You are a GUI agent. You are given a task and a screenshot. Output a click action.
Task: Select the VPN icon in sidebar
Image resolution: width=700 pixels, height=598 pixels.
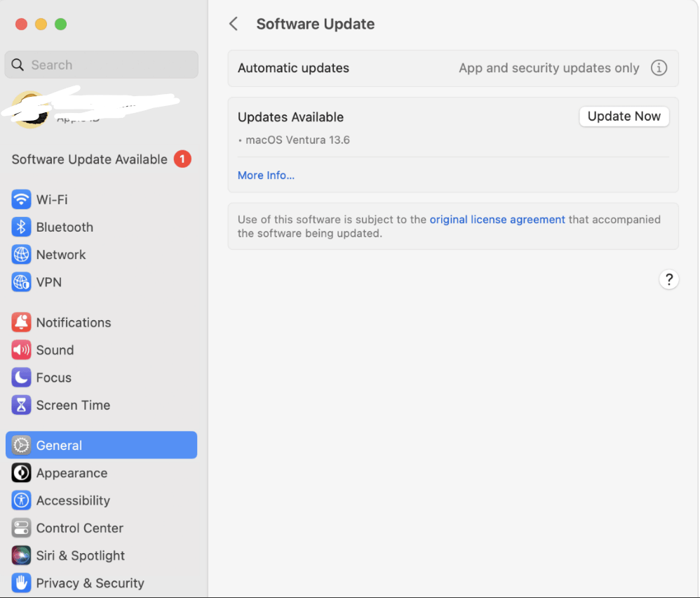click(x=21, y=282)
